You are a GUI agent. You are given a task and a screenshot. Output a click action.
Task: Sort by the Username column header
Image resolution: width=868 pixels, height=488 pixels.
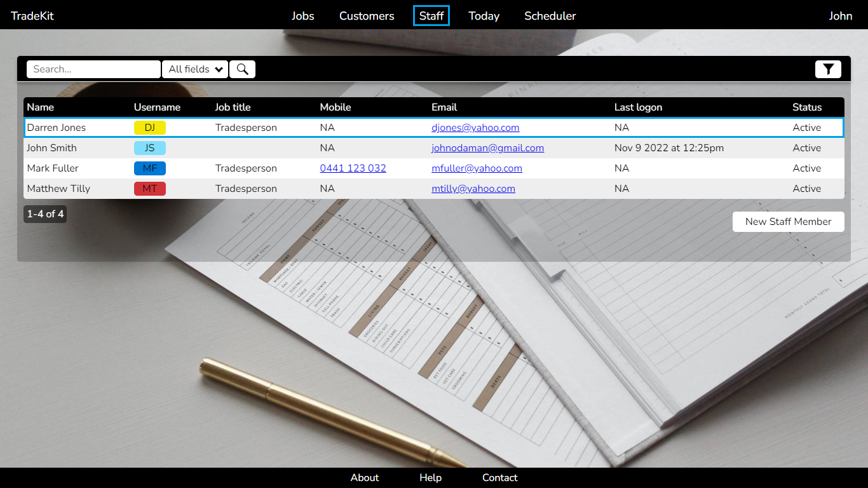pyautogui.click(x=157, y=107)
